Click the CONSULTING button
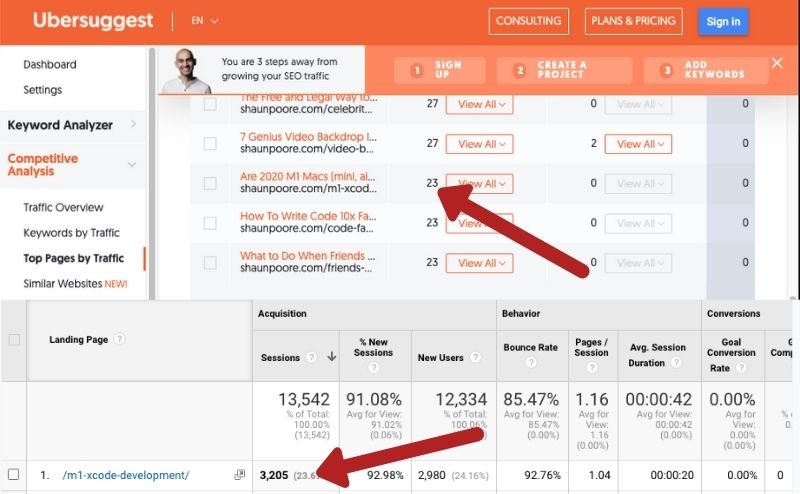800x494 pixels. (529, 21)
